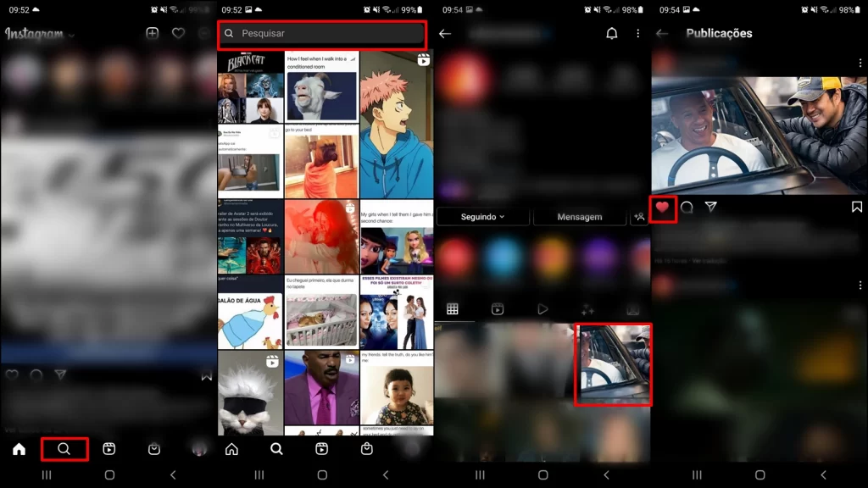Open the red-tinted woman reel thumbnail
The image size is (868, 488).
pyautogui.click(x=321, y=237)
